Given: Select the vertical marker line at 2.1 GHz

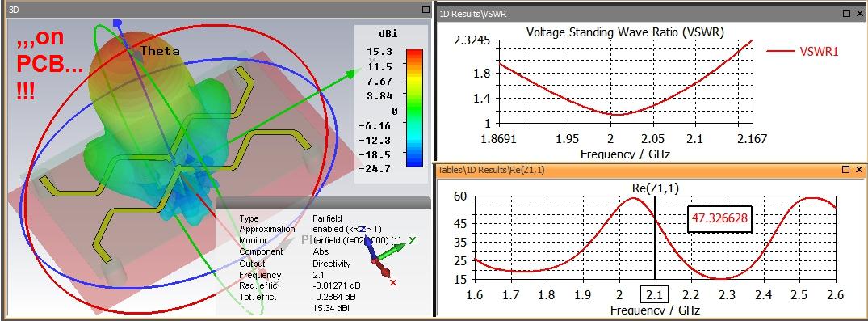Looking at the screenshot, I should [655, 237].
